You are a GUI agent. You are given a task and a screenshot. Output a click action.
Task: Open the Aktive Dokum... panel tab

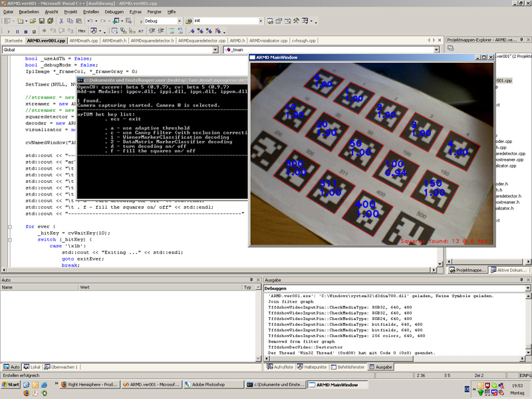(x=509, y=270)
